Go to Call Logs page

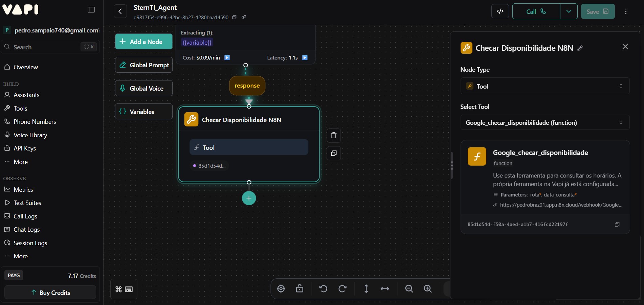tap(25, 216)
